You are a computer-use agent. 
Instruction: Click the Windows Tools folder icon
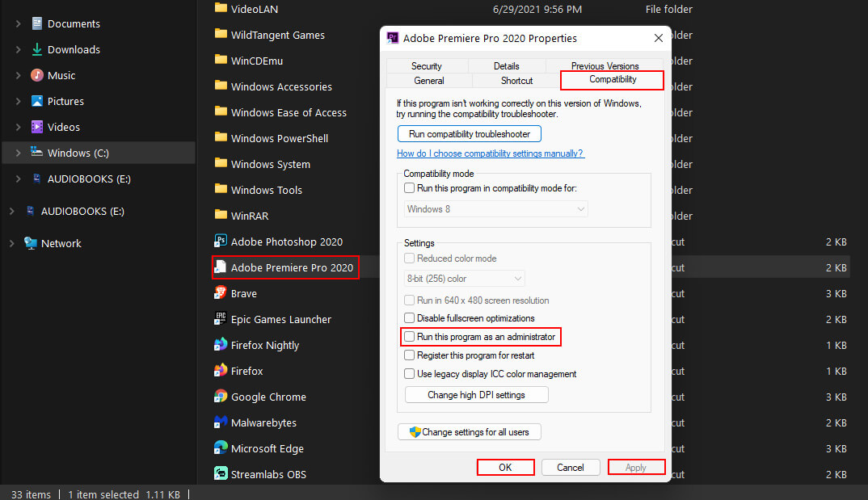(x=221, y=188)
